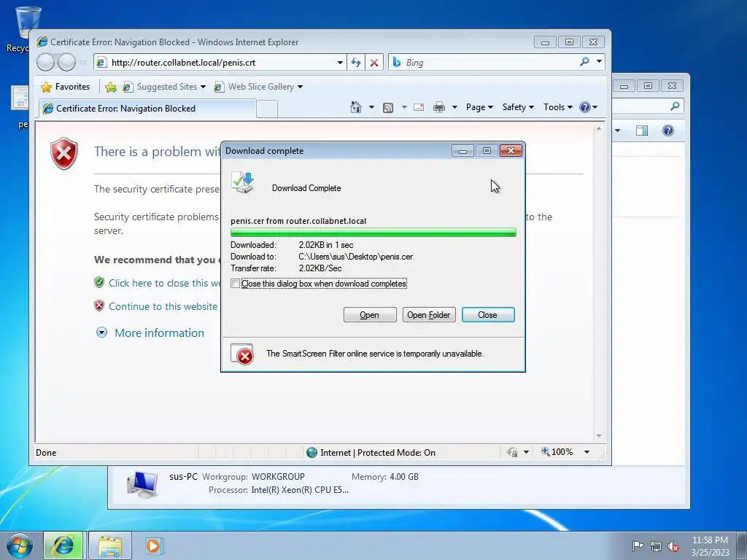Image resolution: width=747 pixels, height=560 pixels.
Task: Click the download path C:\Users\sus\Desktop\penis.cer
Action: 355,257
